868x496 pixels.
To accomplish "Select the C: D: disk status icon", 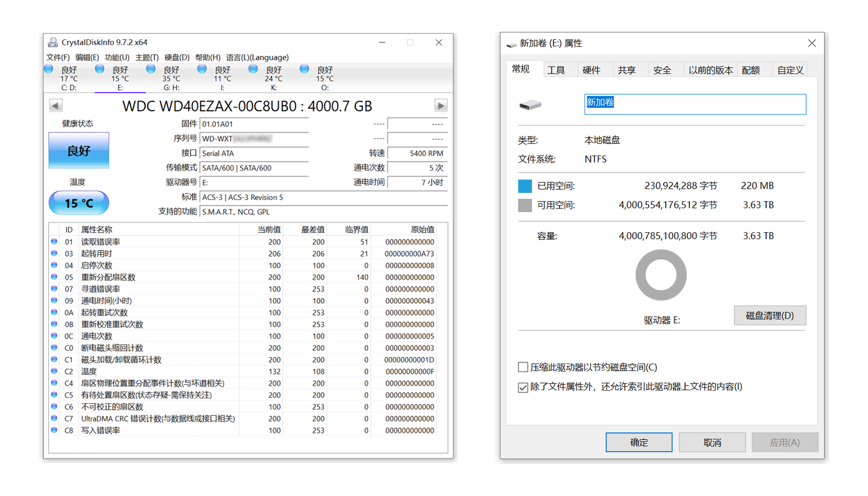I will click(49, 69).
